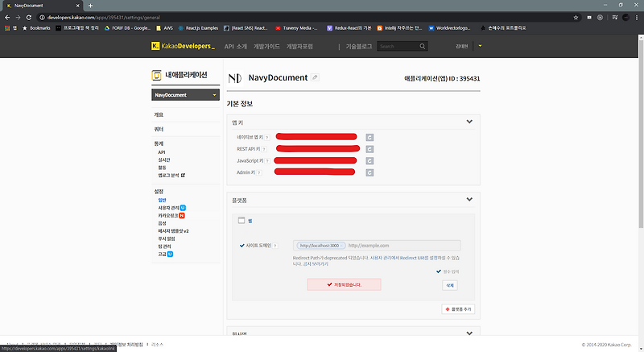This screenshot has height=352, width=644.
Task: Expand the section below platform
Action: pyautogui.click(x=469, y=333)
